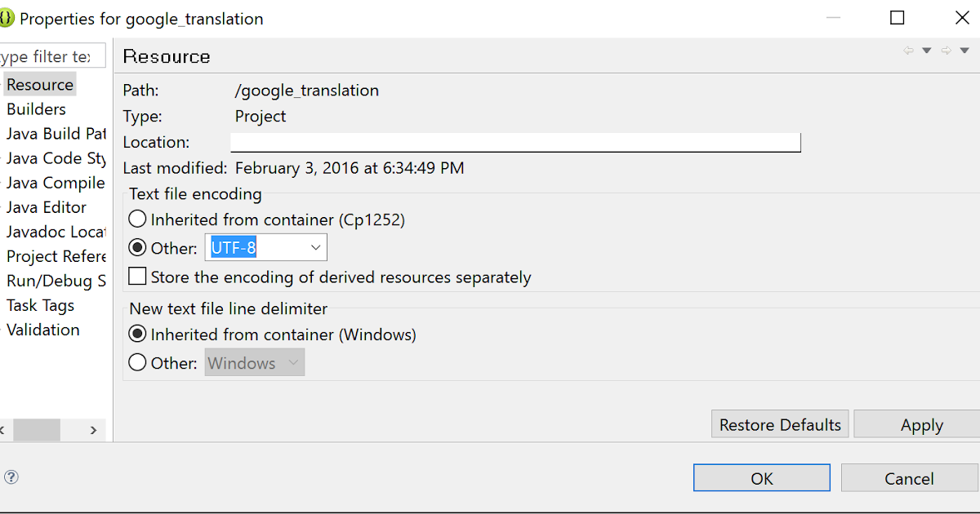Open Validation properties page
This screenshot has height=514, width=980.
coord(42,330)
